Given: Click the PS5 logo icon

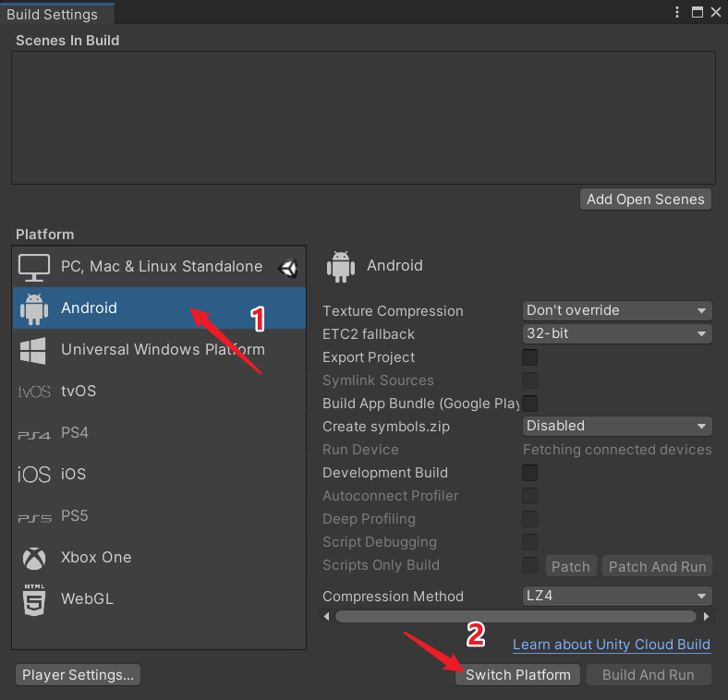Looking at the screenshot, I should (34, 518).
